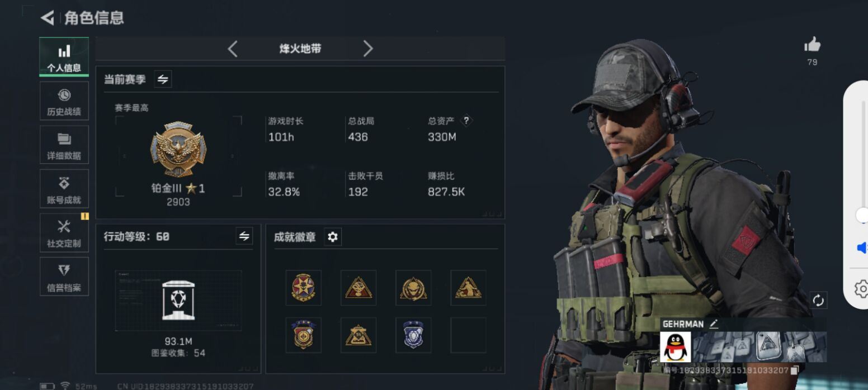Switch to the previous mode with the left chevron

pos(233,49)
